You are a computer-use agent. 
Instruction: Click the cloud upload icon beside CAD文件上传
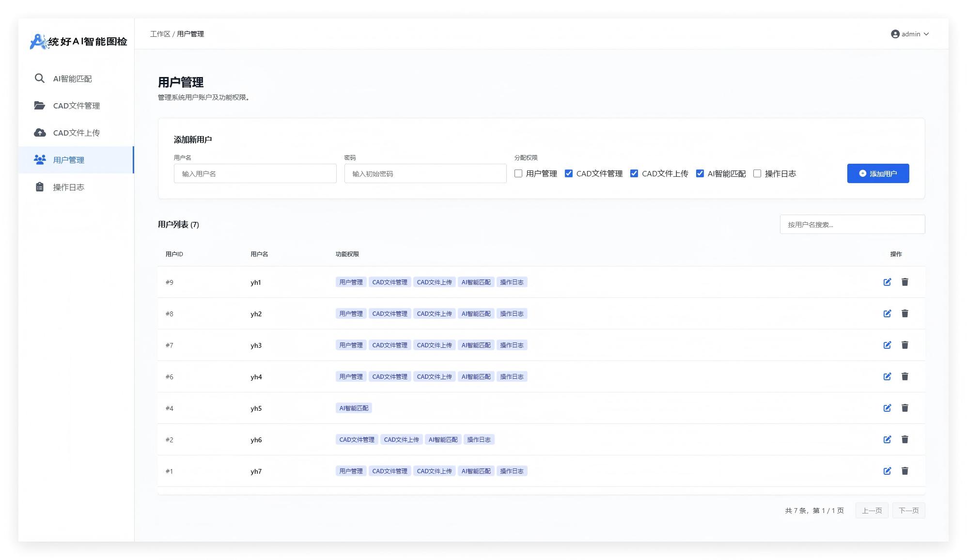pos(40,133)
